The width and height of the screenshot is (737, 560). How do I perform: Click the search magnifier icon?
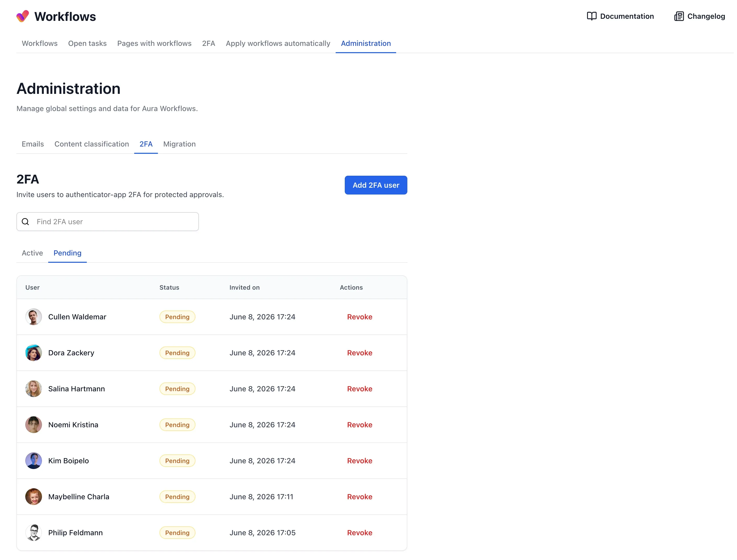point(25,222)
